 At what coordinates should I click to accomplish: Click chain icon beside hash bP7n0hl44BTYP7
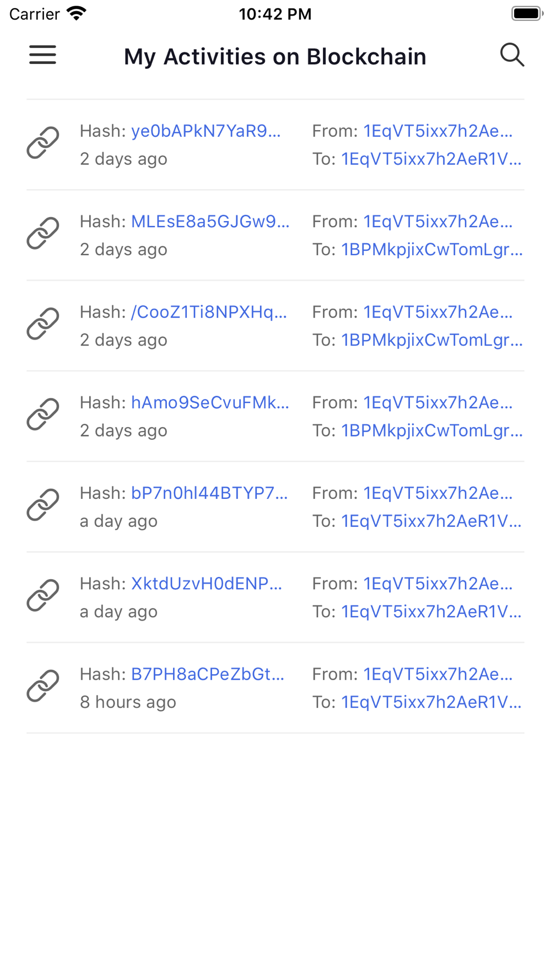click(x=43, y=504)
